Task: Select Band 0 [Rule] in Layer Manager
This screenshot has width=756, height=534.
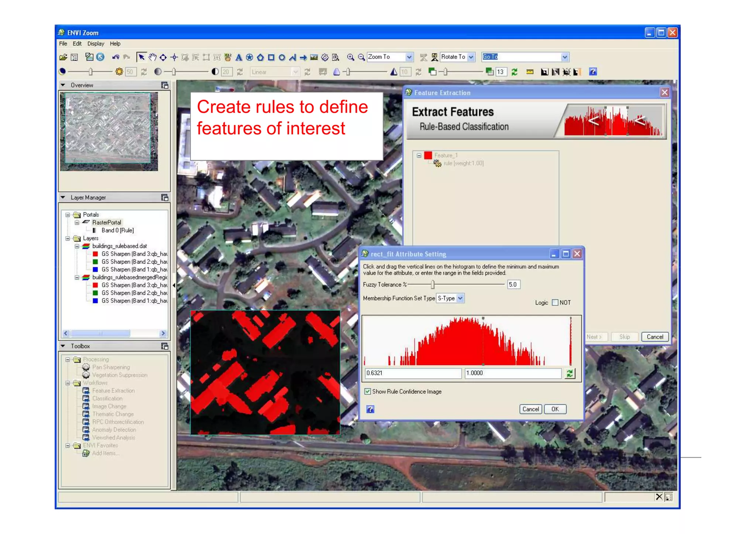Action: [x=117, y=230]
